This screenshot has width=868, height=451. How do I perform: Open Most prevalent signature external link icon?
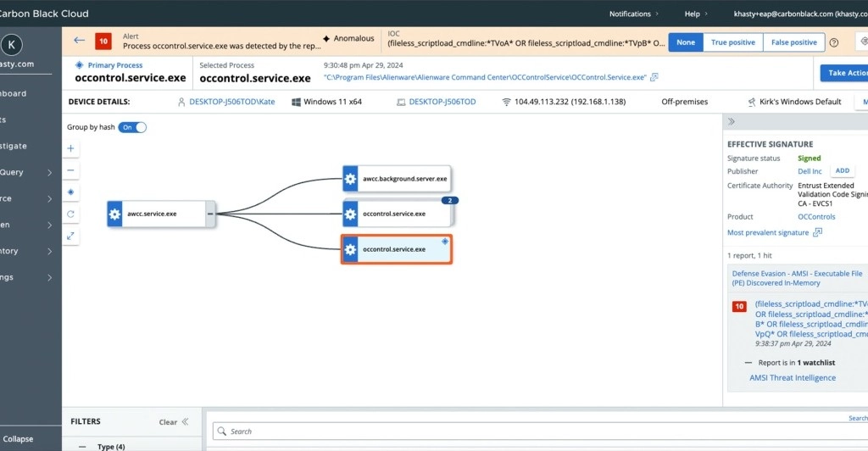(x=817, y=232)
